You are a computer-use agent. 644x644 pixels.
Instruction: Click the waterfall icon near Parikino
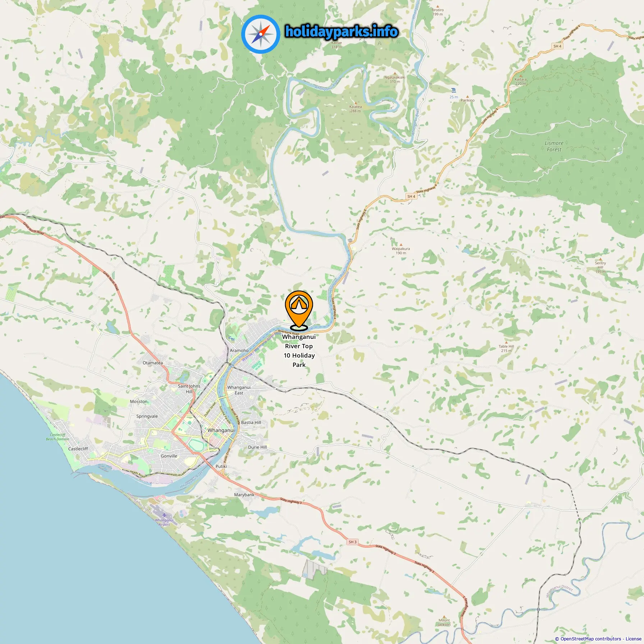[454, 90]
